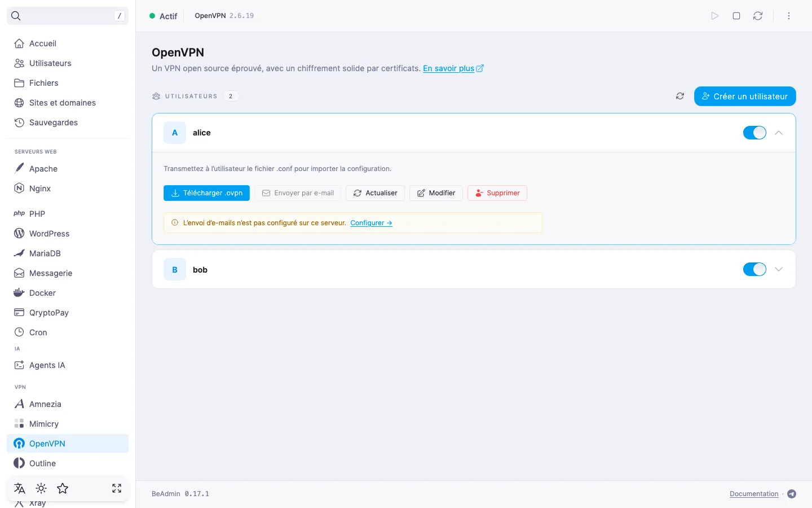The height and width of the screenshot is (508, 812).
Task: Open WordPress in the sidebar
Action: (68, 234)
